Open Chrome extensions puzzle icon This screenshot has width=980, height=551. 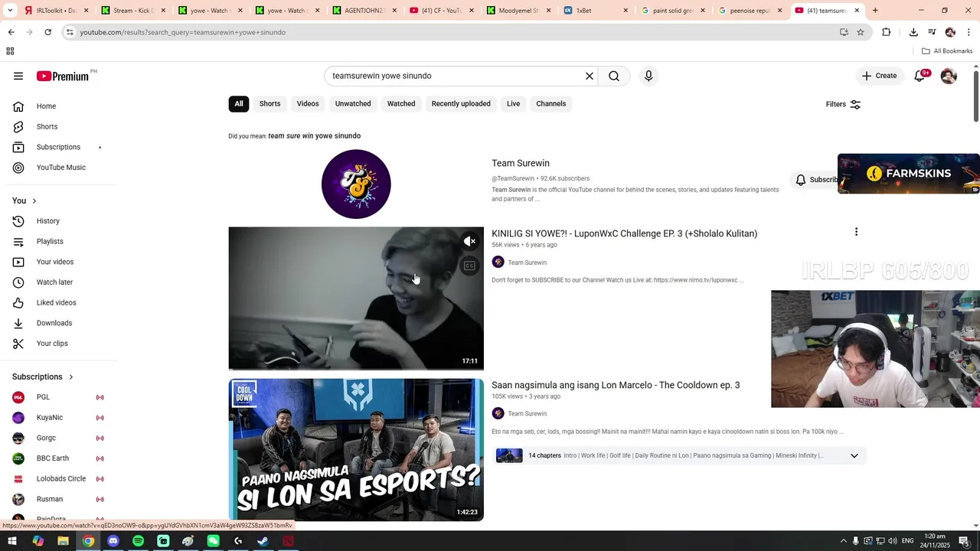click(887, 32)
